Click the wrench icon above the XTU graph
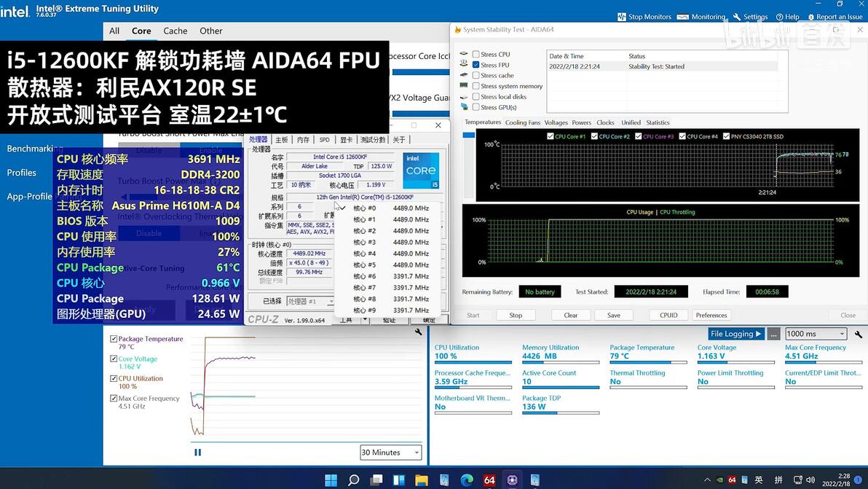The width and height of the screenshot is (868, 489). coord(419,332)
